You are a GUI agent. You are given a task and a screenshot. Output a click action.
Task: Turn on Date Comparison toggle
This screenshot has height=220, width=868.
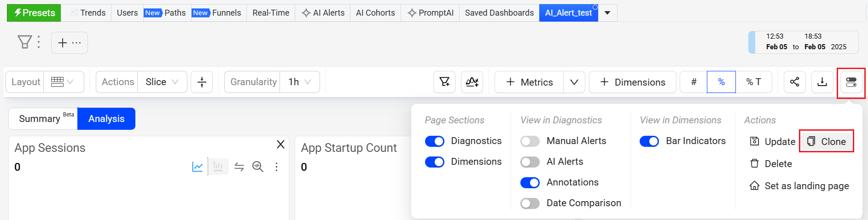point(530,203)
